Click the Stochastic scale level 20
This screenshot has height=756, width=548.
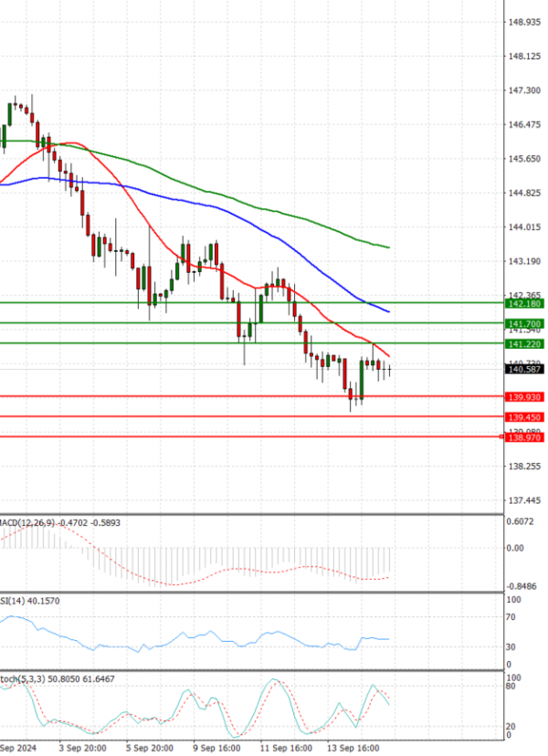click(x=511, y=727)
